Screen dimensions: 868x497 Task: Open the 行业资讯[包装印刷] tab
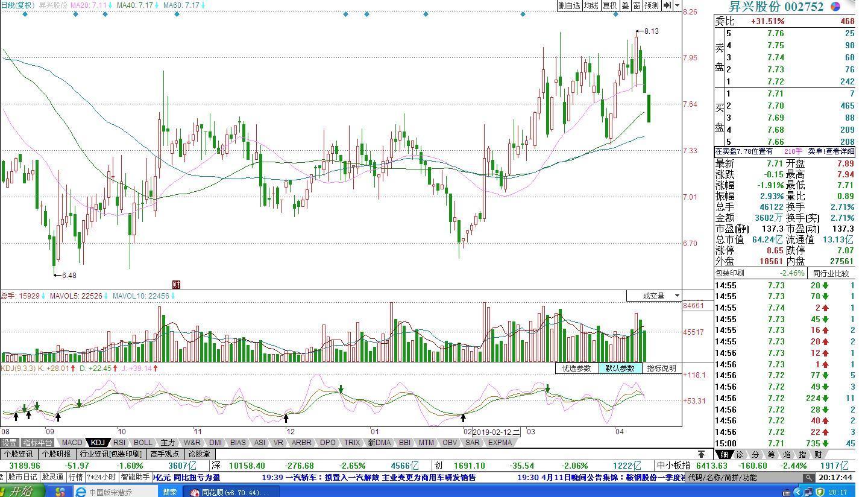pos(110,454)
